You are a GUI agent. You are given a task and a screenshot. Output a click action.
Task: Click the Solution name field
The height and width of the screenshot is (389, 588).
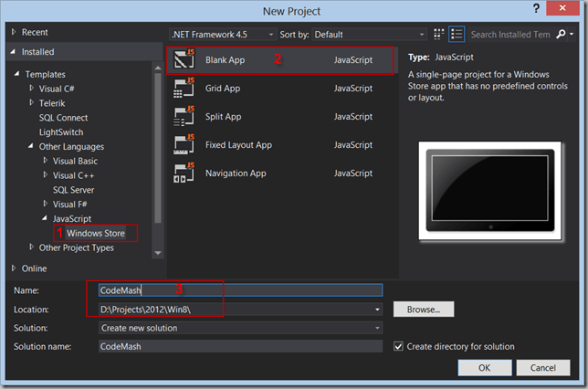(240, 346)
